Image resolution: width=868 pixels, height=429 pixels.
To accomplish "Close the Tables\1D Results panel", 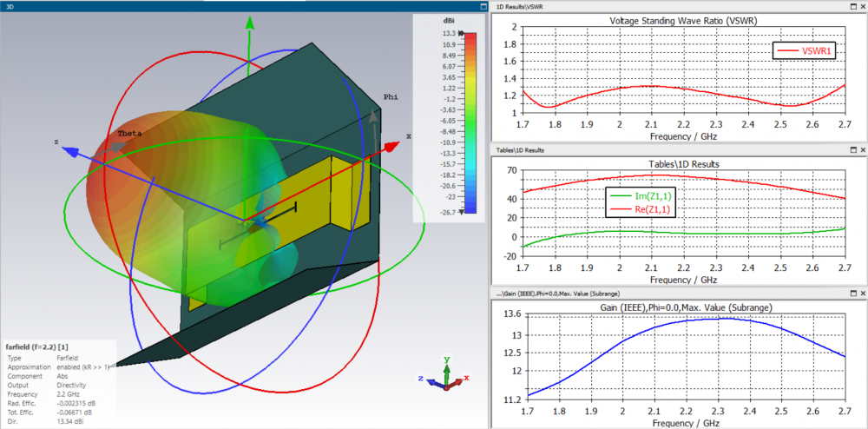I will click(863, 150).
